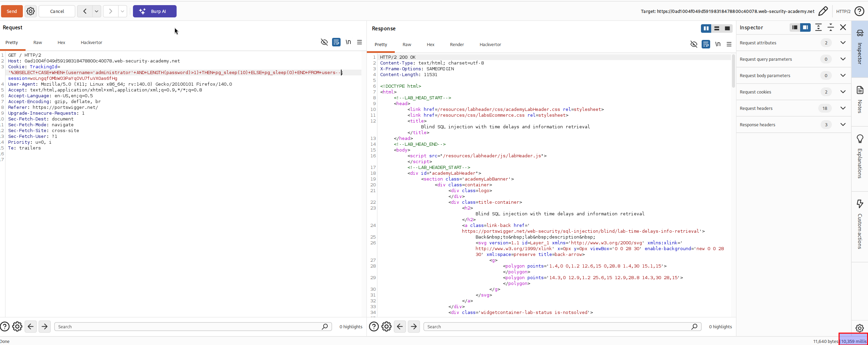The width and height of the screenshot is (868, 345).
Task: Open Request search help icon
Action: pyautogui.click(x=5, y=327)
